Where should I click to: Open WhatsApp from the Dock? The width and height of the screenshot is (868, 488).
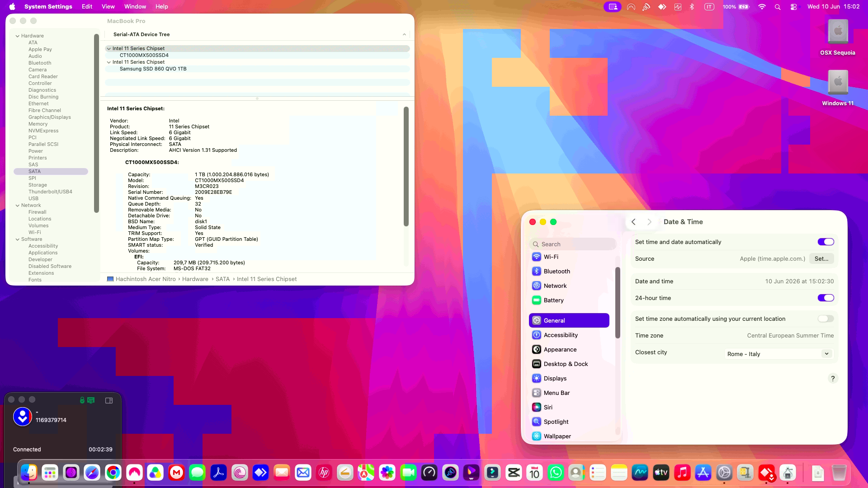coord(556,473)
